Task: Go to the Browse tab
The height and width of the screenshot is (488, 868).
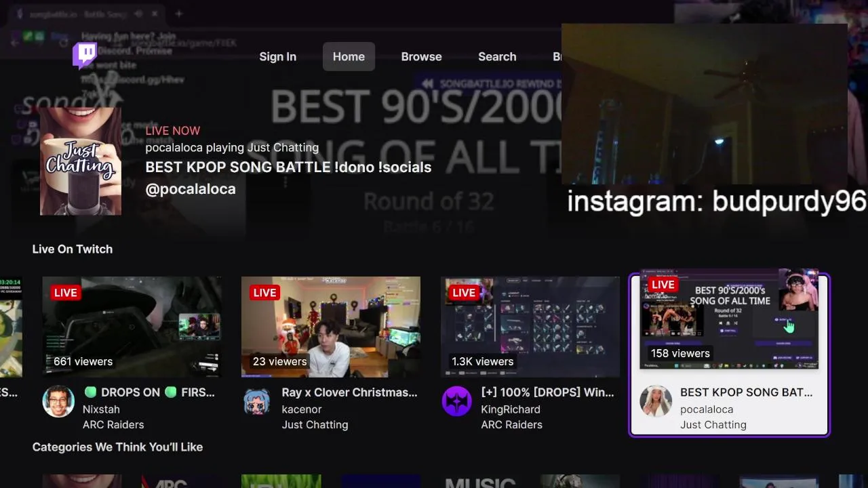Action: click(x=421, y=57)
